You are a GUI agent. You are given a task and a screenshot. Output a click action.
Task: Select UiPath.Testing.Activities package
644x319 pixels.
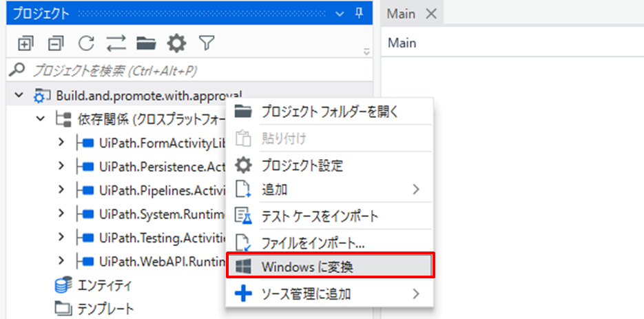[x=163, y=238]
